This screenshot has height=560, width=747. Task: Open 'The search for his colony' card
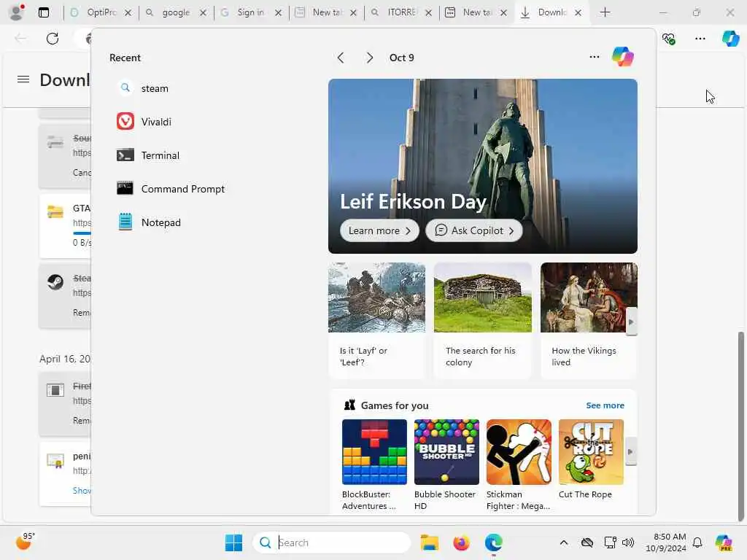(483, 320)
